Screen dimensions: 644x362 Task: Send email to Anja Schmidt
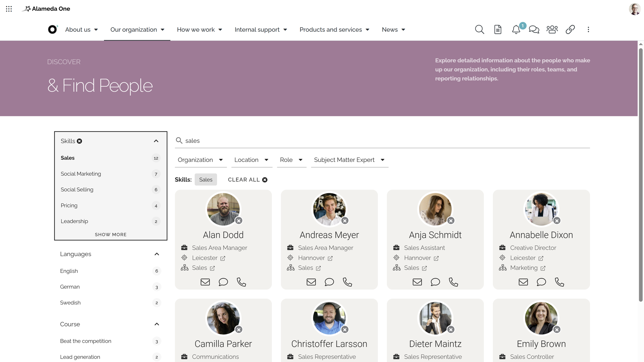pos(417,282)
